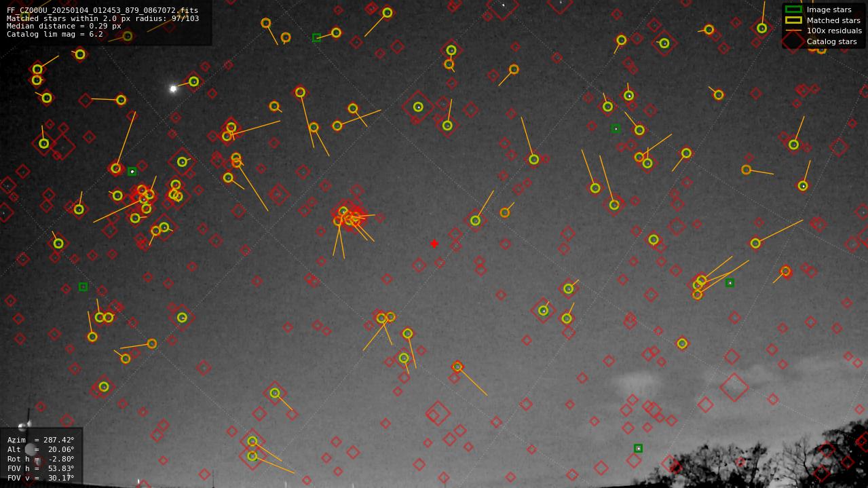Click the '100x residuals' legend label
This screenshot has width=868, height=488.
834,31
